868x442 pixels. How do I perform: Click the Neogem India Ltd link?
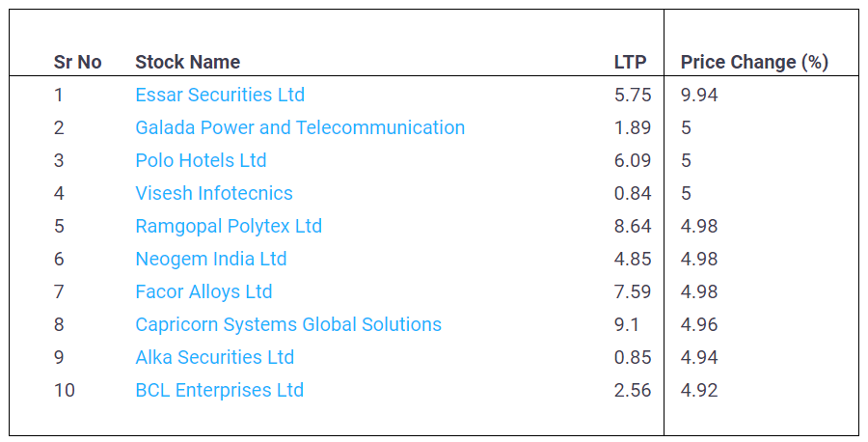[x=211, y=259]
